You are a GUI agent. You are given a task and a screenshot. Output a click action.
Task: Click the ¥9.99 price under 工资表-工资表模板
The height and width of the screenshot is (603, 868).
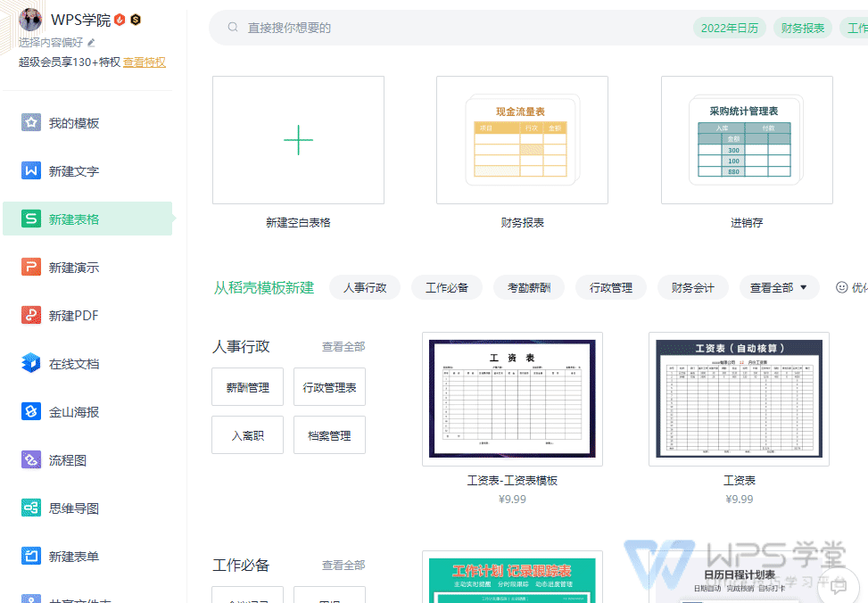pos(512,499)
